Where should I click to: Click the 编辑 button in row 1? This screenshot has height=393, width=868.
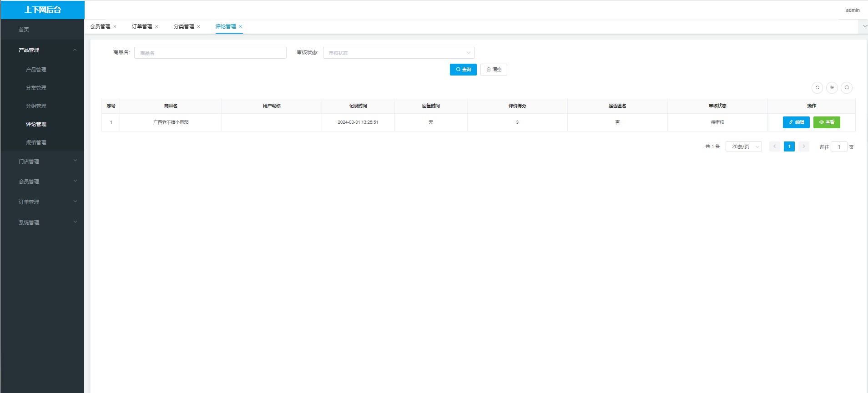[796, 122]
